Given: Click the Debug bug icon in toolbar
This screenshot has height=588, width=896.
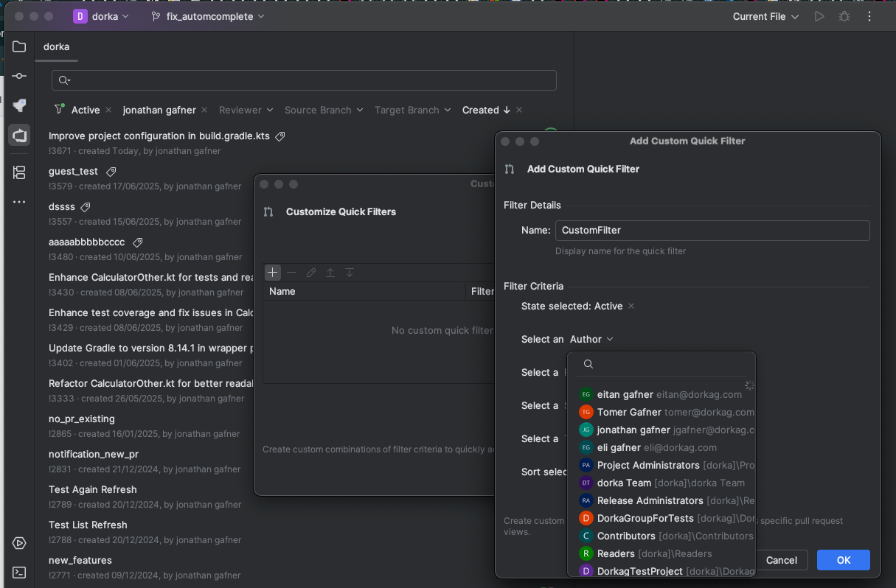Looking at the screenshot, I should (844, 16).
